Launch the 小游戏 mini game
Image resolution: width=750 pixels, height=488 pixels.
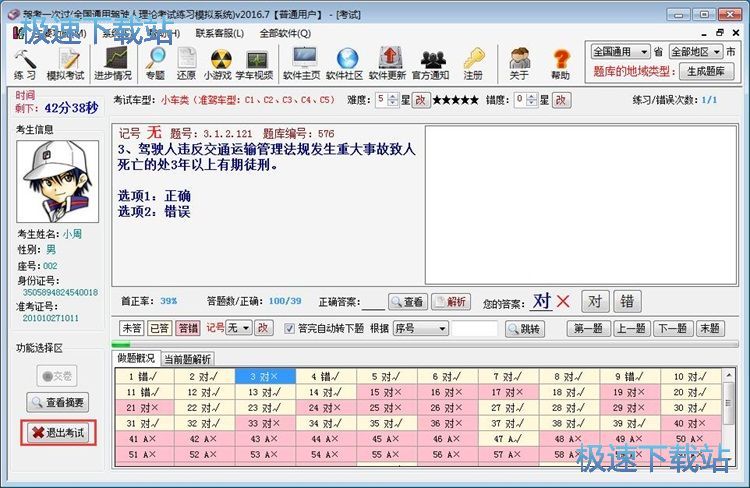point(218,64)
